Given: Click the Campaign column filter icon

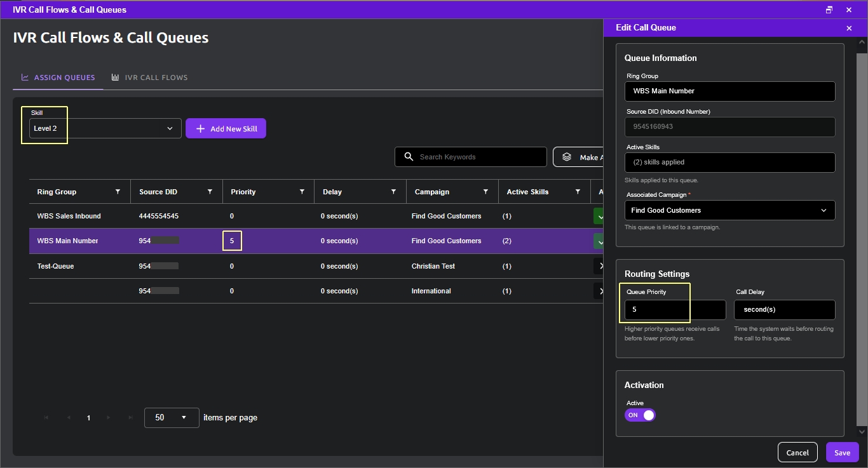Looking at the screenshot, I should point(485,192).
